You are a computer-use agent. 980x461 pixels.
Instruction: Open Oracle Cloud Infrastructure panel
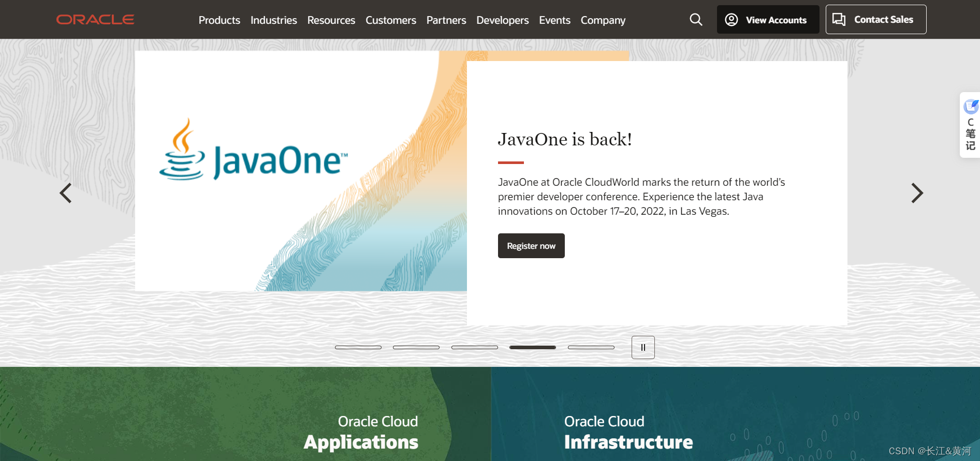[735, 414]
